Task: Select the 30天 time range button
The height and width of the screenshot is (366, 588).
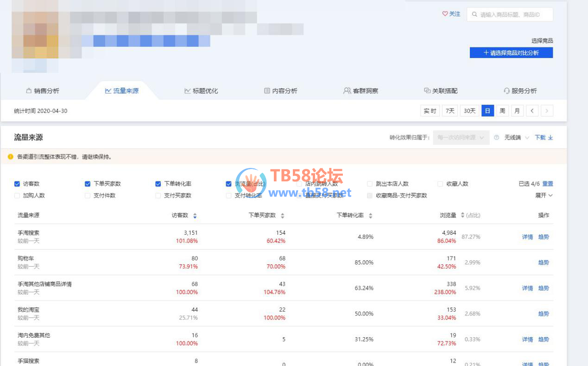Action: 469,111
